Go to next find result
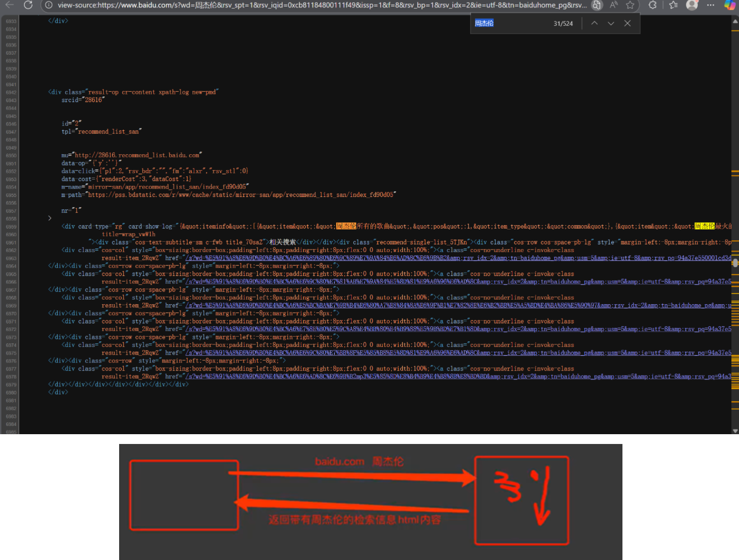This screenshot has height=560, width=739. coord(611,23)
